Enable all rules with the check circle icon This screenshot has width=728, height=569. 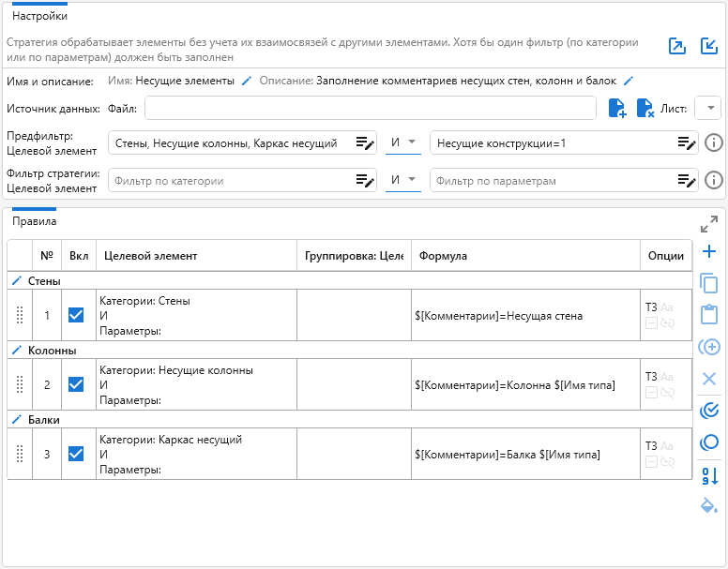click(709, 411)
